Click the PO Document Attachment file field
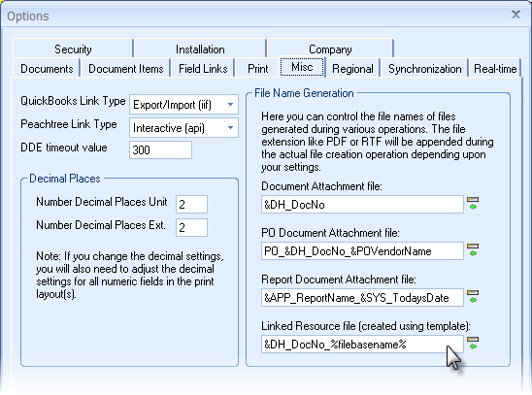The width and height of the screenshot is (532, 395). coord(362,251)
